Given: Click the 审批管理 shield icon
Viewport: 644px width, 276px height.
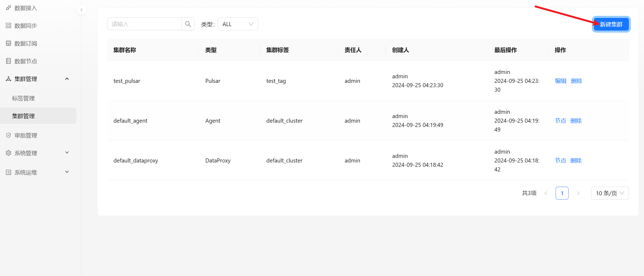Looking at the screenshot, I should point(9,135).
